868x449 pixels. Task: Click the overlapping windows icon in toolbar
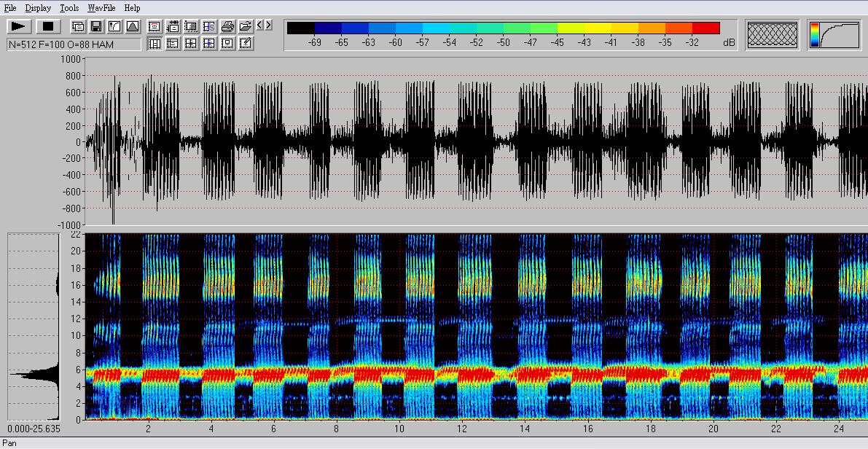78,27
